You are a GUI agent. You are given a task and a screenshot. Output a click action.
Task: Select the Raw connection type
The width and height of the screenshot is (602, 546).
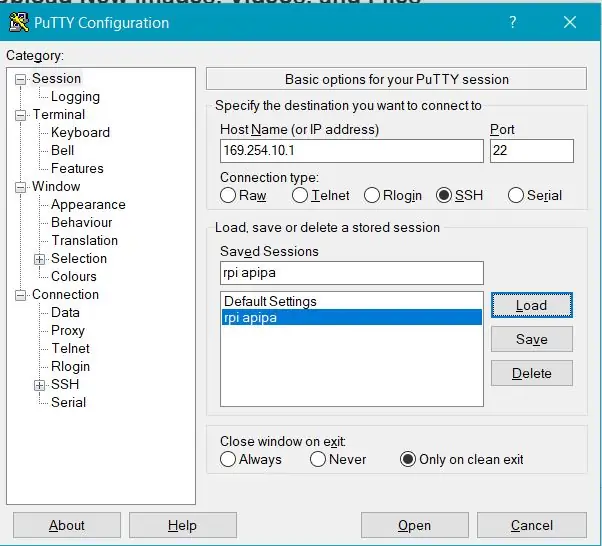(228, 195)
